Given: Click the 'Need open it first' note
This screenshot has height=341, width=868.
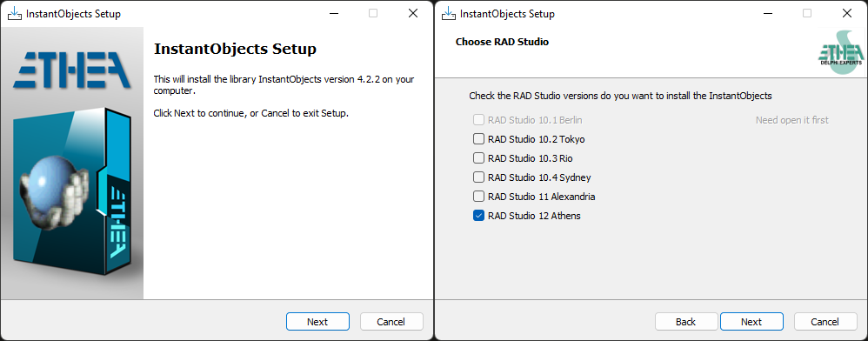Looking at the screenshot, I should click(792, 120).
